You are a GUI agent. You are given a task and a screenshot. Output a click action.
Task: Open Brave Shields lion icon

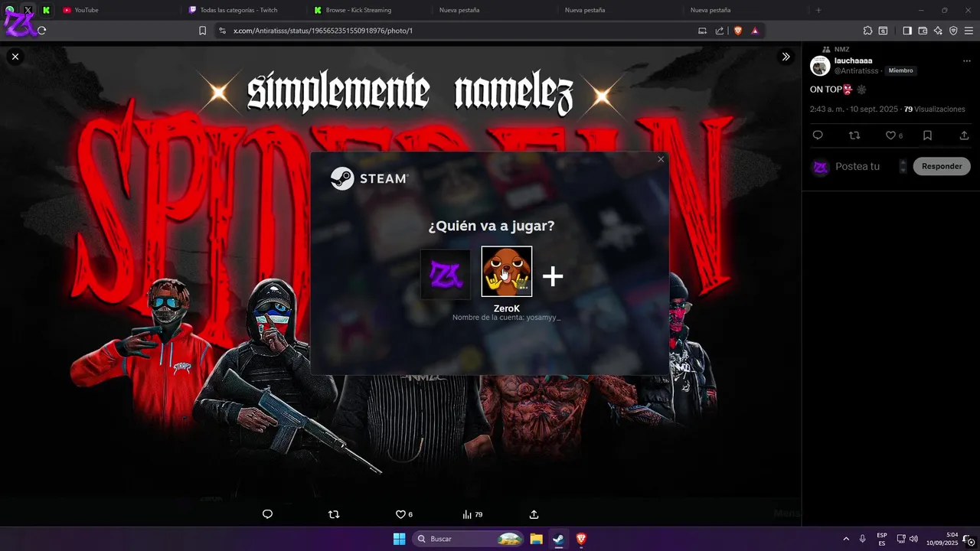(738, 31)
